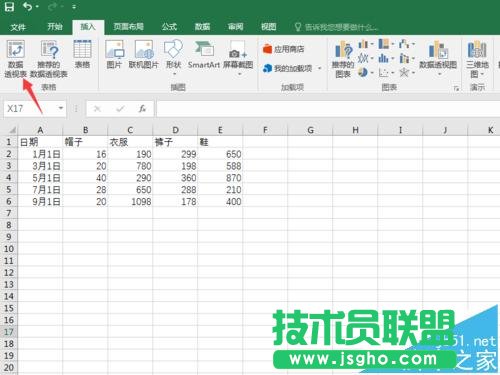Click 推荐的数据透视表 icon
Viewport: 500px width, 375px height.
click(49, 59)
